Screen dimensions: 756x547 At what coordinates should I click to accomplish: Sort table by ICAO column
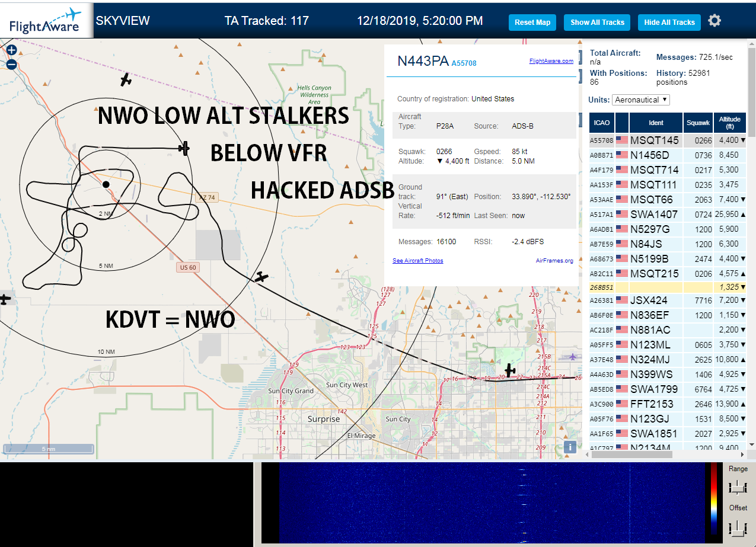coord(601,123)
